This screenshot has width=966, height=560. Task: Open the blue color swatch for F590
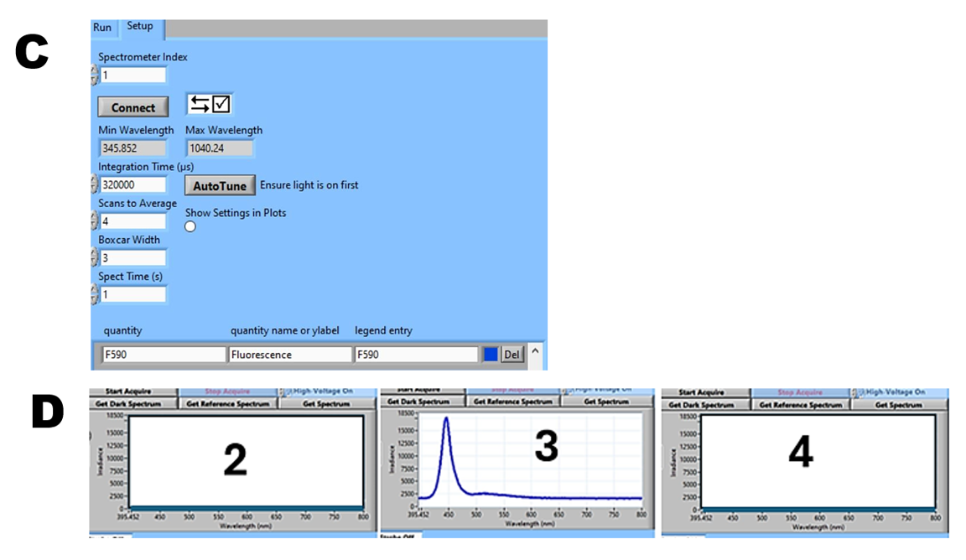[491, 355]
